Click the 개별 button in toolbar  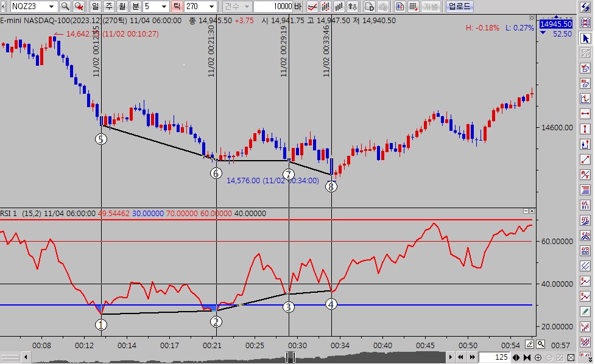[431, 7]
